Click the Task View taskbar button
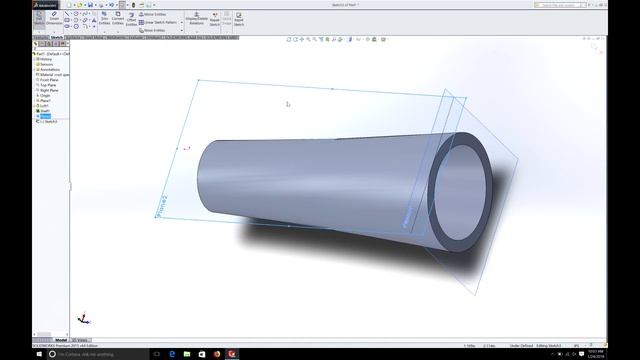Image resolution: width=640 pixels, height=360 pixels. pos(157,354)
